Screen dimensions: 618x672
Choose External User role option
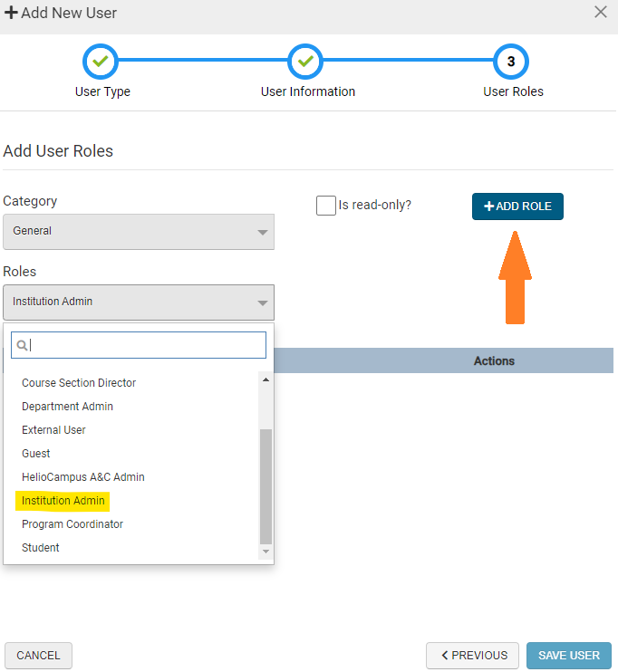coord(53,430)
